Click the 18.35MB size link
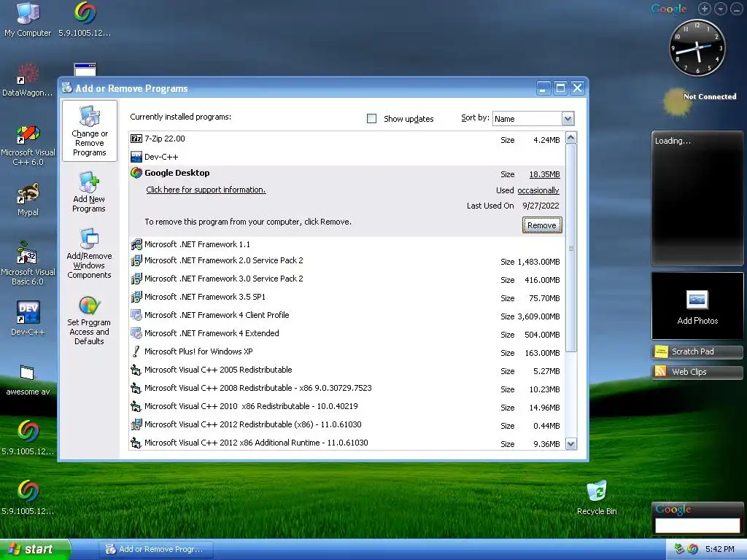This screenshot has height=560, width=747. (x=544, y=174)
